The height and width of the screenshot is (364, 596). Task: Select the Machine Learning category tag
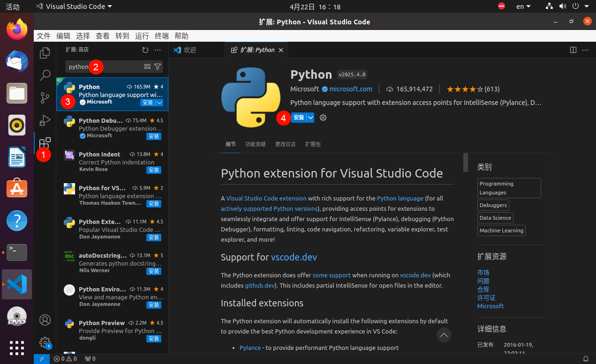click(501, 230)
